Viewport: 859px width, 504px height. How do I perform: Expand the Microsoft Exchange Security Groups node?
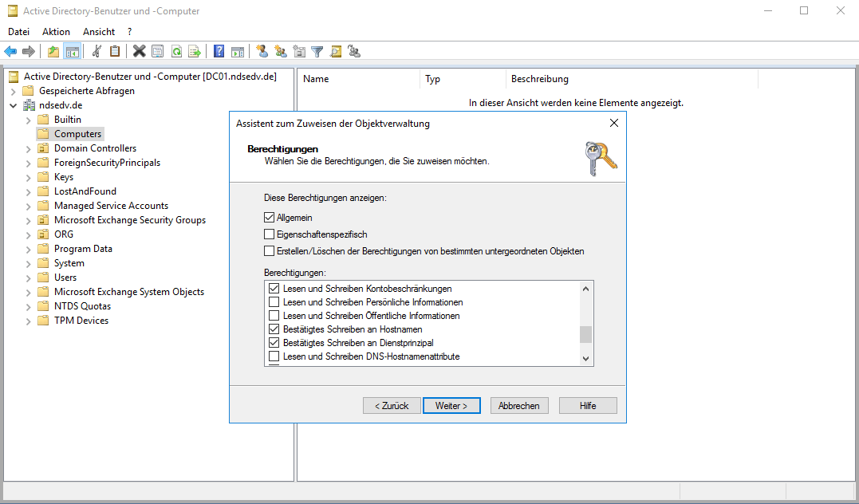point(29,220)
